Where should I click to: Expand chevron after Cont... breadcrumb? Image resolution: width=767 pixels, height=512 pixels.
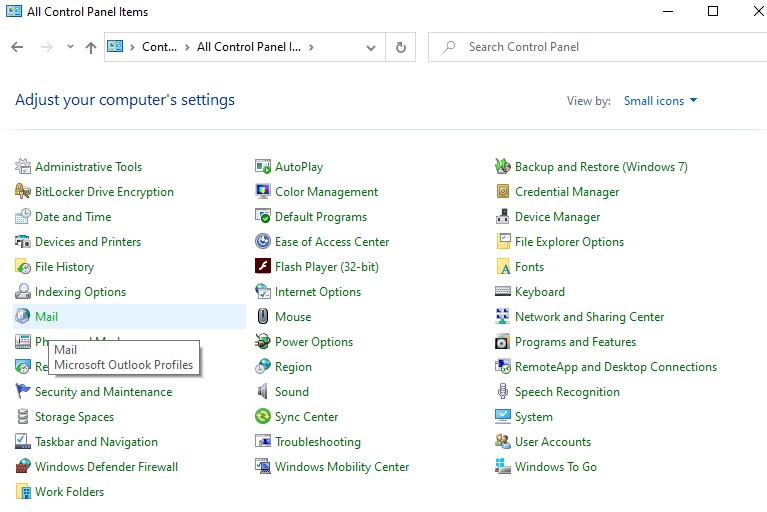[x=187, y=47]
